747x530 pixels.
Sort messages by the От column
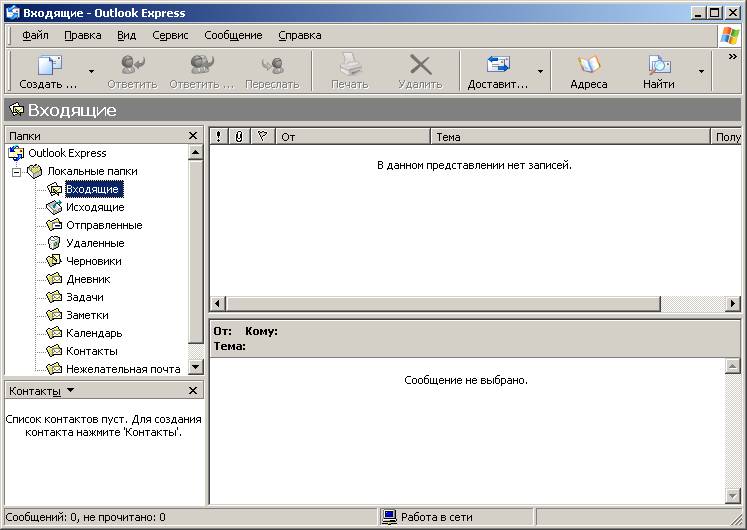click(x=353, y=137)
